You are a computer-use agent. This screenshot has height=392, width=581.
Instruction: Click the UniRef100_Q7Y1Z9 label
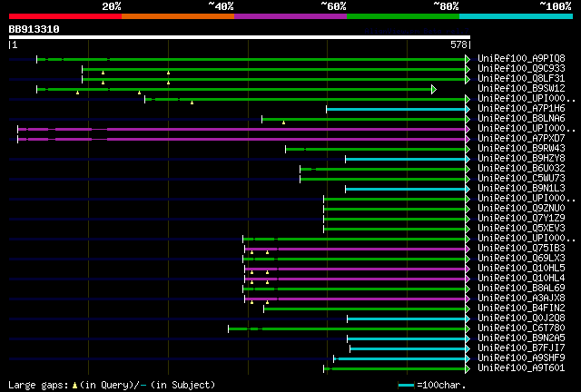[521, 219]
